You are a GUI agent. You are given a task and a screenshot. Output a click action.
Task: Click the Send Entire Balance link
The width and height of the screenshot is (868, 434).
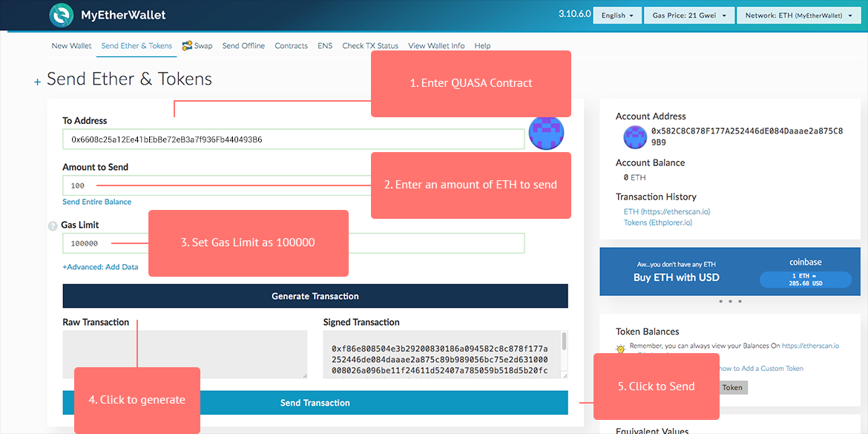point(97,202)
